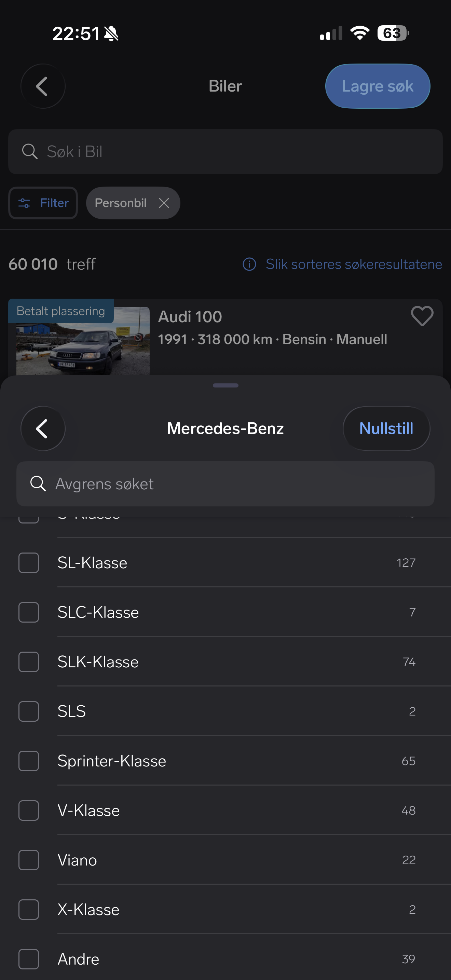Tap the magnifier icon in Søk i Bil

point(30,151)
